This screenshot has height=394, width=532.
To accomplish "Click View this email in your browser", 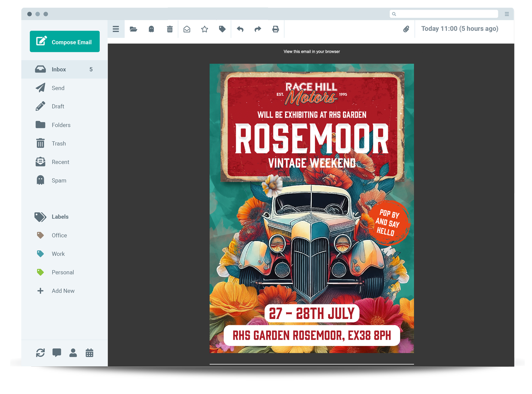I will 311,52.
